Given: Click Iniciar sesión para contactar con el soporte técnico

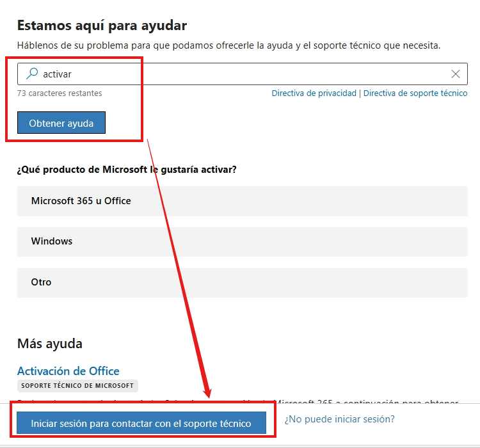Looking at the screenshot, I should (141, 423).
